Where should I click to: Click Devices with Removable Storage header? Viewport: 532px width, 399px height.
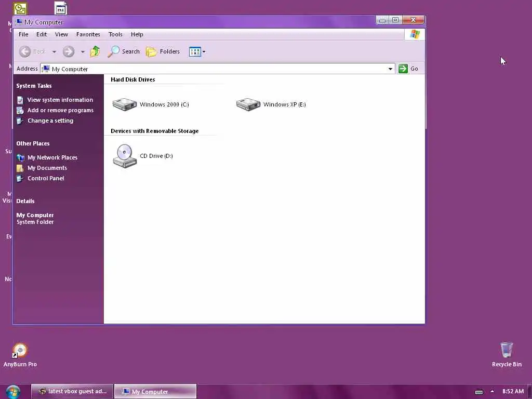[154, 131]
